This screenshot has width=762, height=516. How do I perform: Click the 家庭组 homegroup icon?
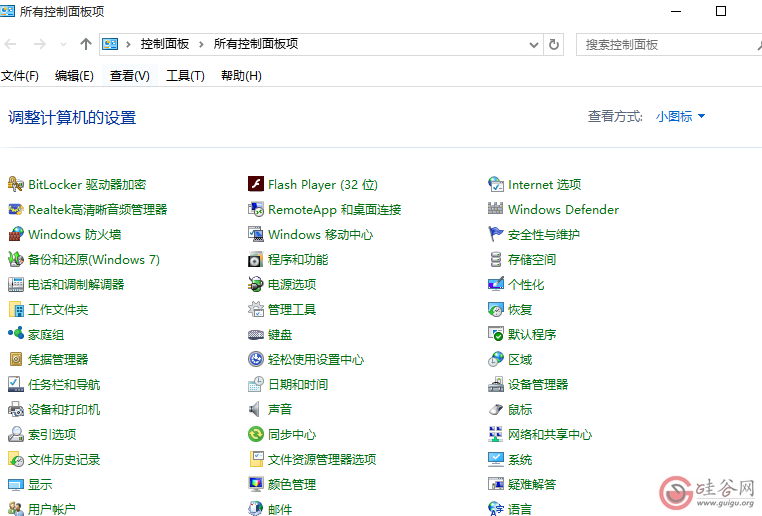tap(16, 334)
